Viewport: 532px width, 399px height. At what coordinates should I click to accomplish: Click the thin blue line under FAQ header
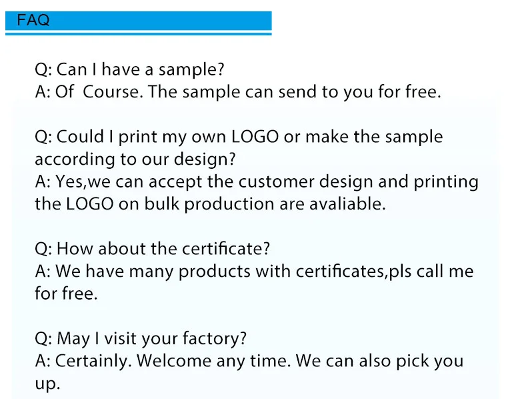click(138, 33)
